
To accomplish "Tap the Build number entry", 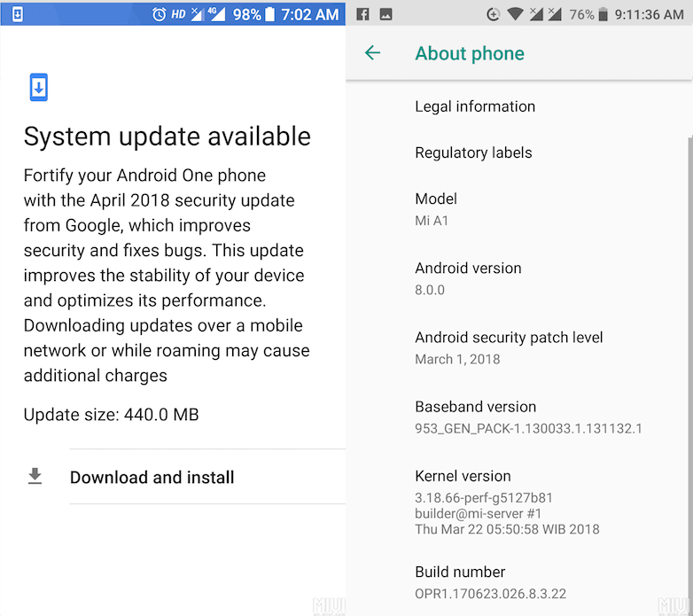I will coord(519,582).
